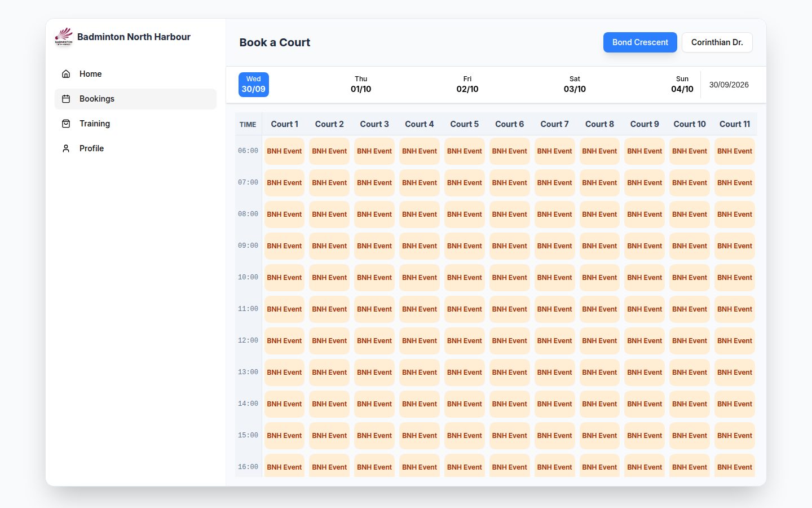Click the Home house icon
This screenshot has height=508, width=812.
click(x=66, y=74)
